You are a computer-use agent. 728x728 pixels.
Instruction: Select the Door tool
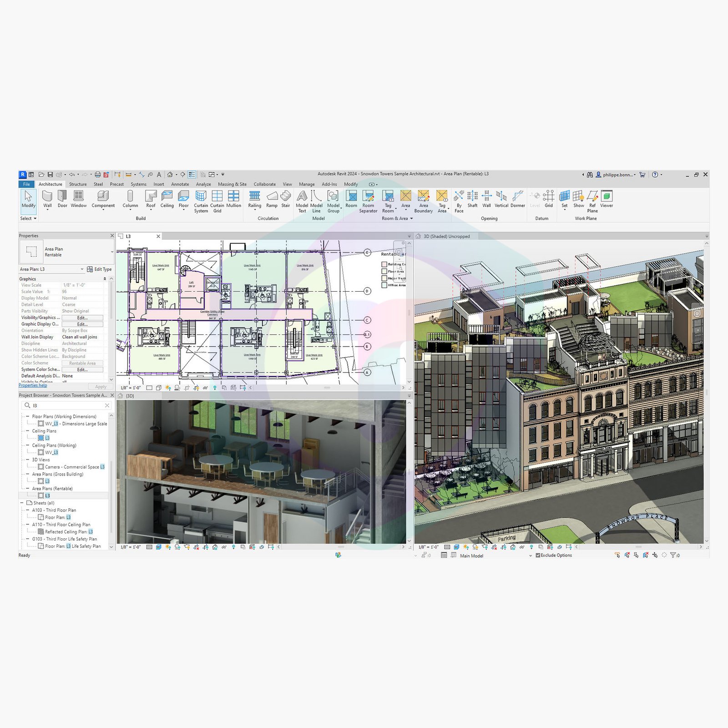pyautogui.click(x=62, y=200)
